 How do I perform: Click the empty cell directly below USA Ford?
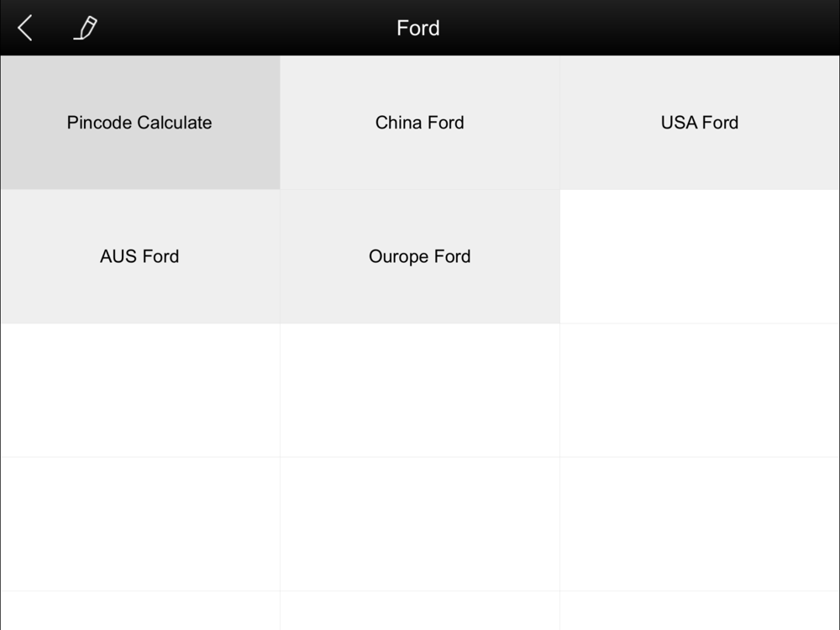point(699,256)
